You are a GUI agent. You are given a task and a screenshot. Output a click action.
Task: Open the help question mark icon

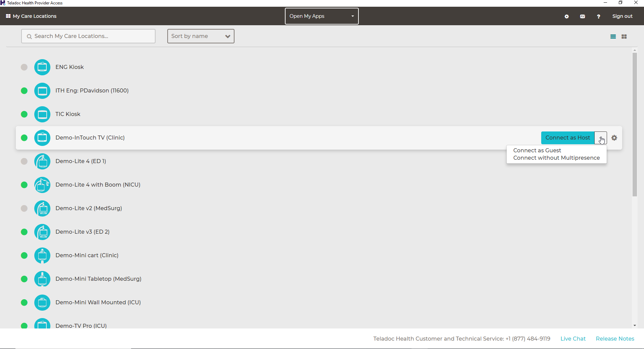598,16
